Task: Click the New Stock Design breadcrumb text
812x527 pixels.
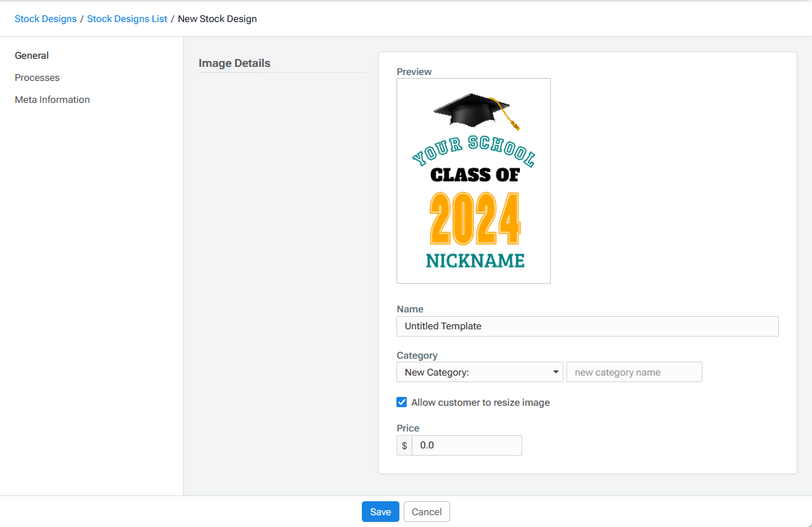Action: [x=218, y=19]
